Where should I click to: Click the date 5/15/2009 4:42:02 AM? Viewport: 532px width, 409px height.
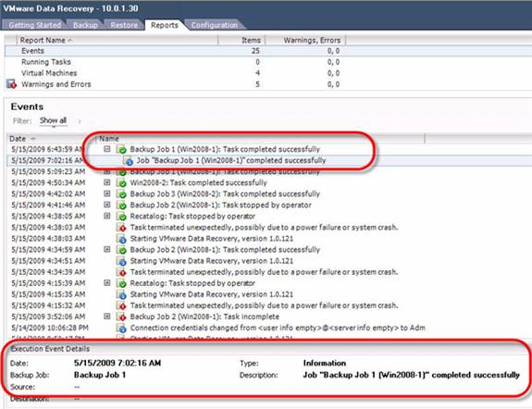48,193
